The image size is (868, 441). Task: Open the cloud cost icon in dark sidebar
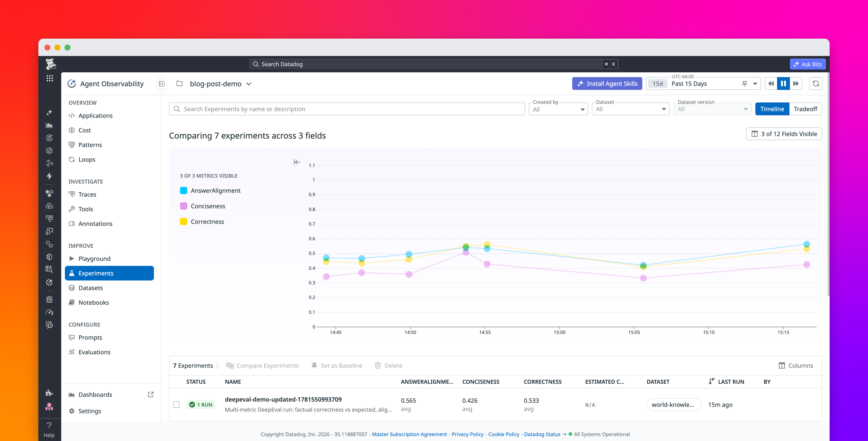tap(49, 206)
